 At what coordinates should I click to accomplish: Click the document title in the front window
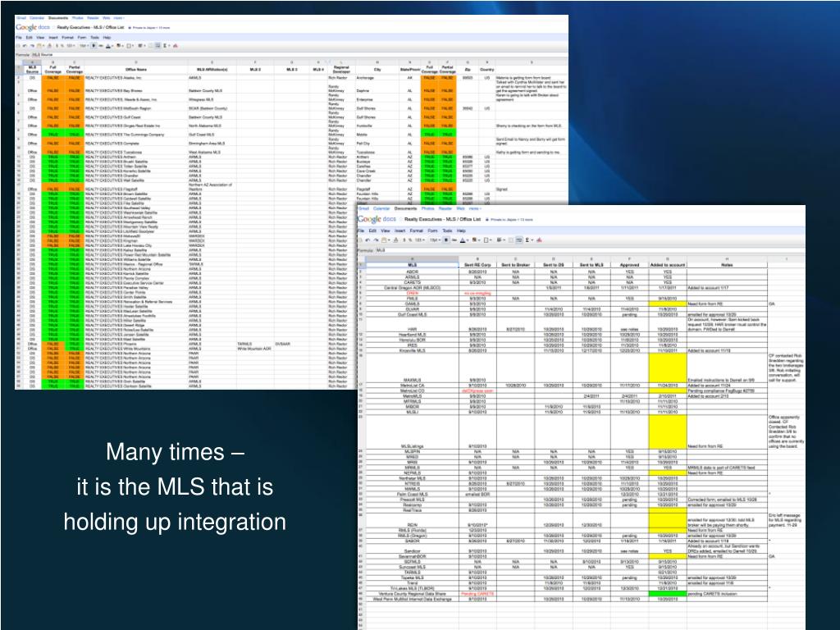(442, 219)
